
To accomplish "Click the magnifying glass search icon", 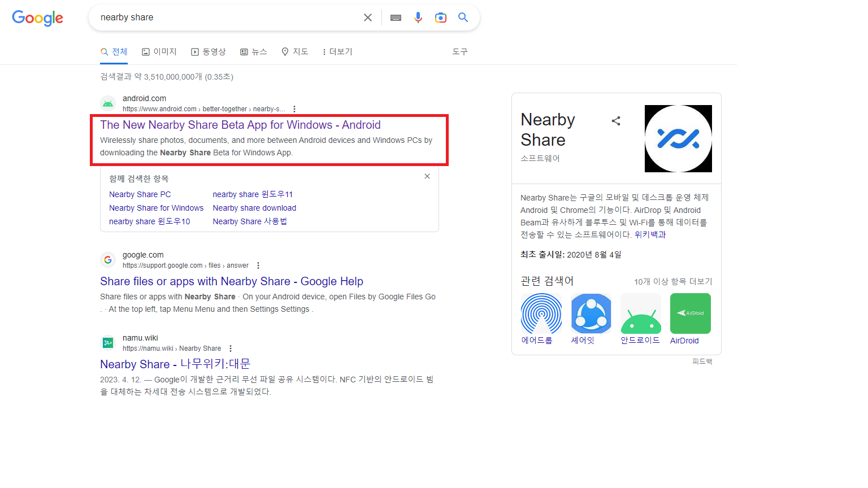I will (463, 18).
